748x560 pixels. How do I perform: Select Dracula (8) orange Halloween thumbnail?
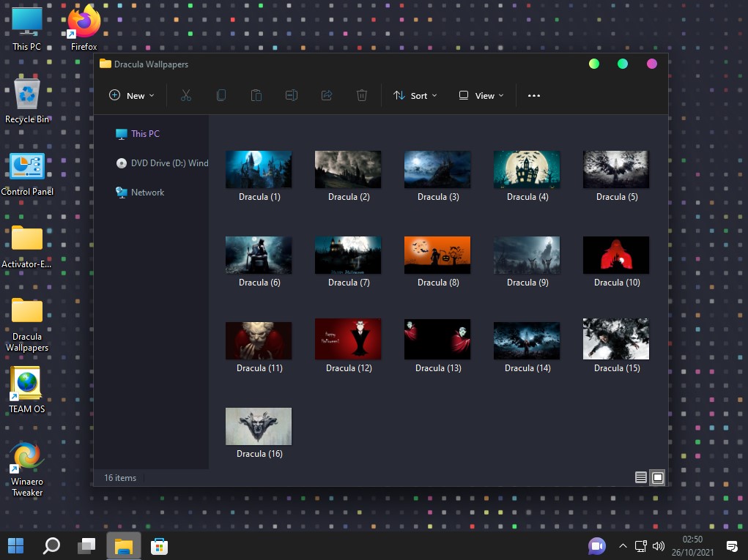tap(437, 255)
